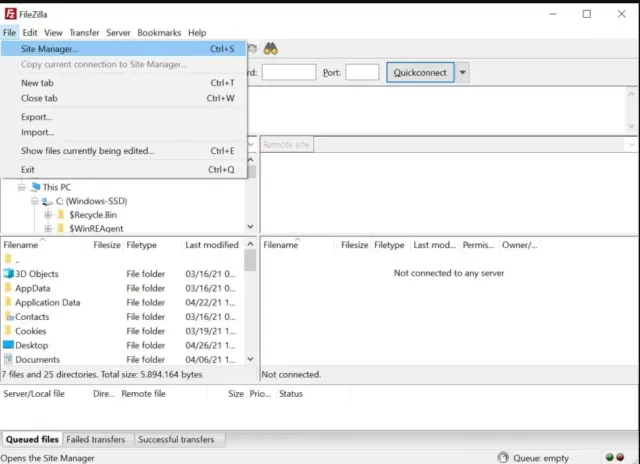
Task: Select the This PC computer icon
Action: (x=35, y=187)
